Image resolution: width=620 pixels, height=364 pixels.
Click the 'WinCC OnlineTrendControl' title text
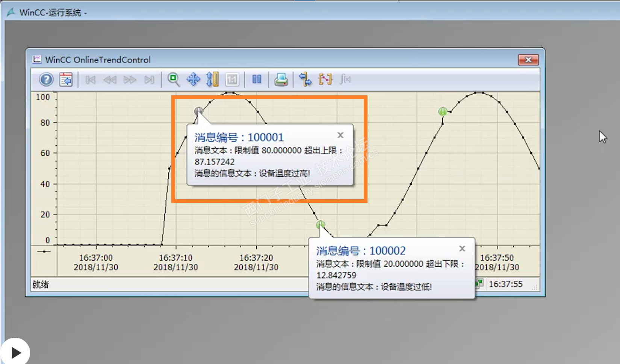98,60
